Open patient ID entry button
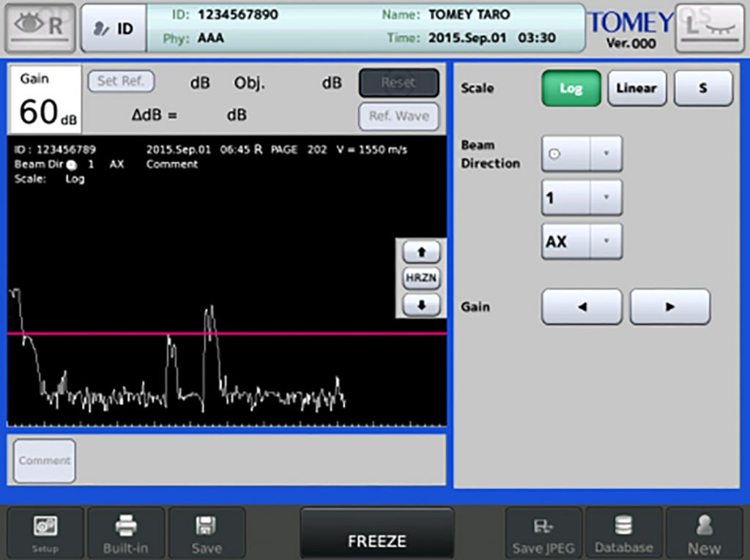This screenshot has width=750, height=560. (x=114, y=29)
